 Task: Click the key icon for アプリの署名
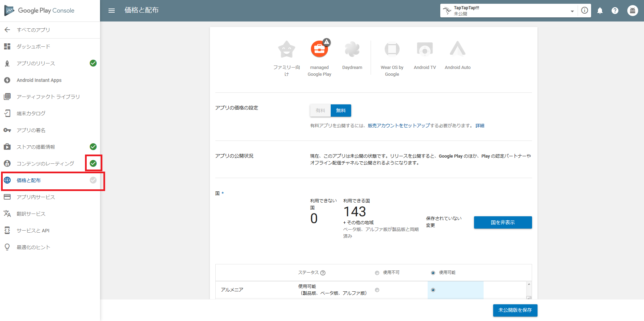pos(7,130)
